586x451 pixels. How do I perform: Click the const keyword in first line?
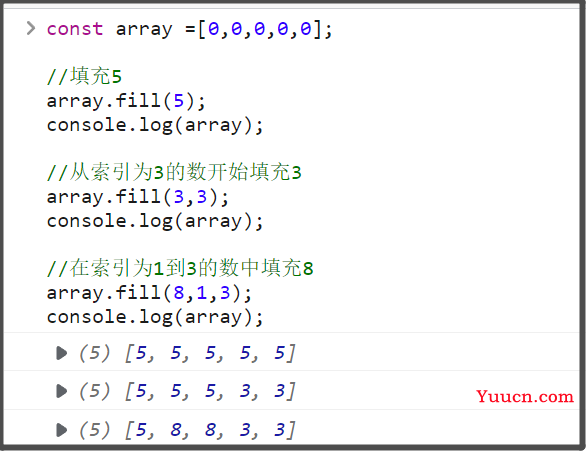coord(75,29)
